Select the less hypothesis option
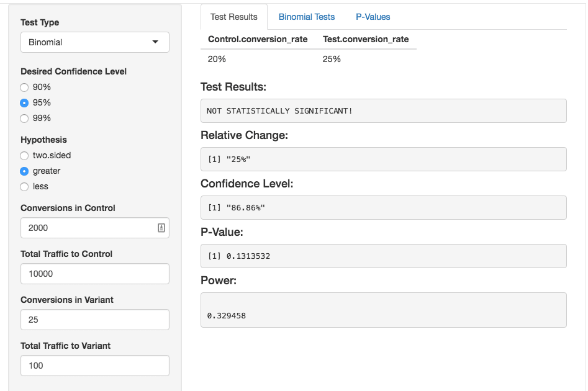The image size is (588, 391). point(24,187)
